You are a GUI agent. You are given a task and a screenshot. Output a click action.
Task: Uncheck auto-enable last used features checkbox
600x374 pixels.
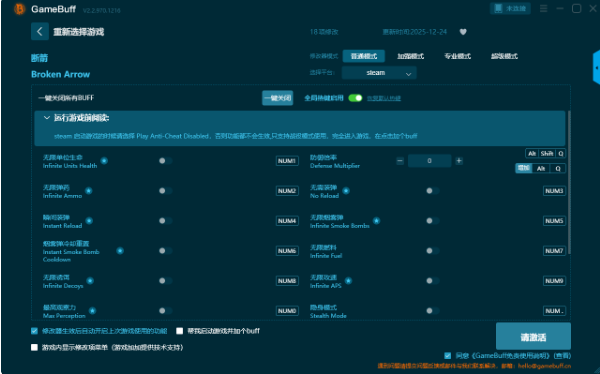click(34, 331)
